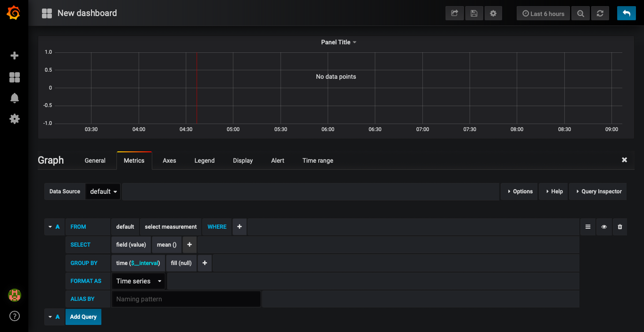Select the default retention policy segment
This screenshot has width=644, height=332.
click(125, 227)
